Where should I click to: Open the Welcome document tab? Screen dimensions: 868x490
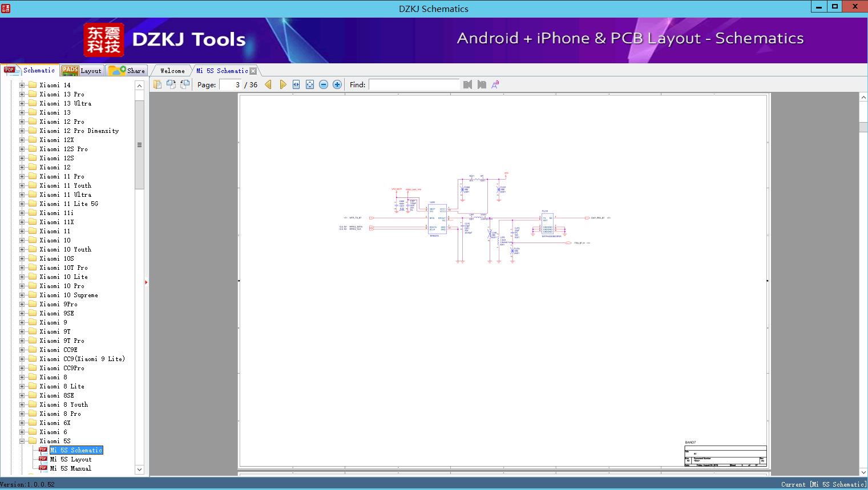(172, 71)
